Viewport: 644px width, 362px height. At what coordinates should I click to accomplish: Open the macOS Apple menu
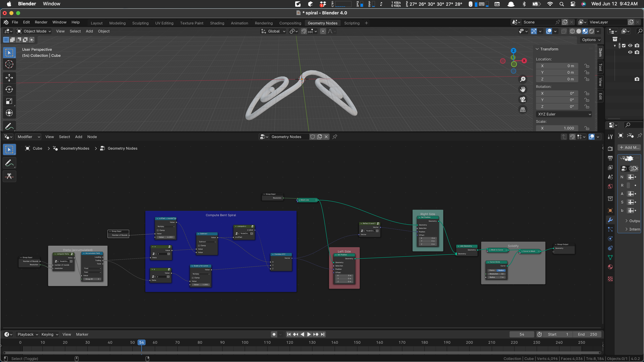coord(9,4)
